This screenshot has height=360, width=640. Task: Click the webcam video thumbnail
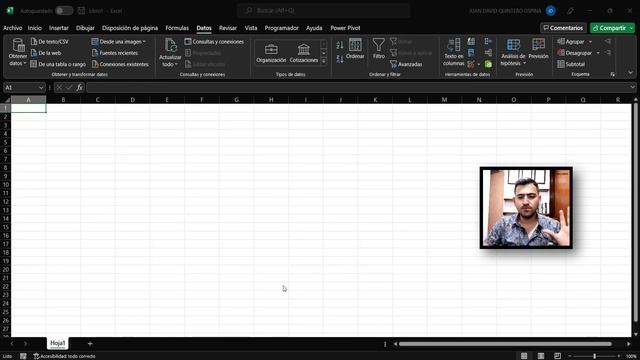[x=526, y=208]
